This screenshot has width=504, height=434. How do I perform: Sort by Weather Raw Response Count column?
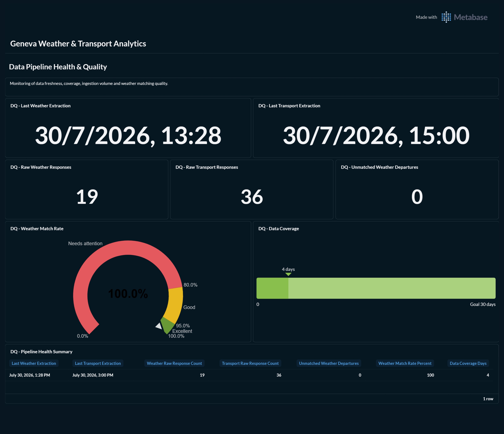point(174,363)
